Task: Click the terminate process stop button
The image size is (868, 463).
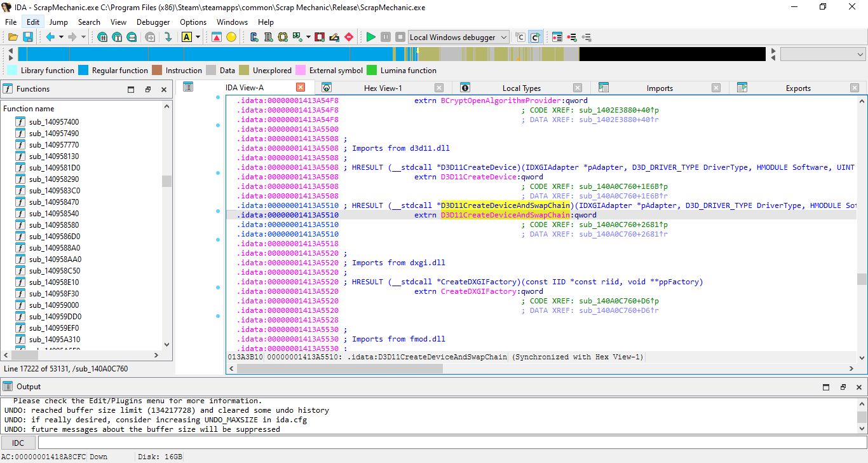Action: tap(400, 38)
